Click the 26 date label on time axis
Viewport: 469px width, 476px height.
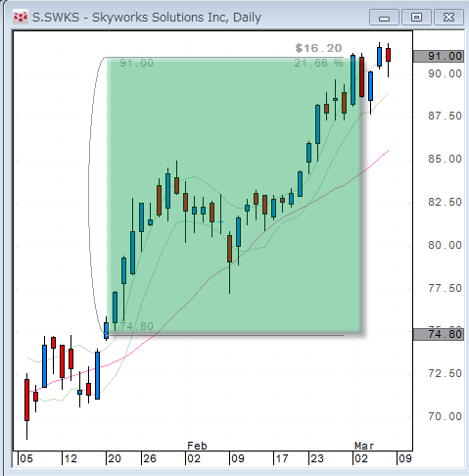coord(150,458)
